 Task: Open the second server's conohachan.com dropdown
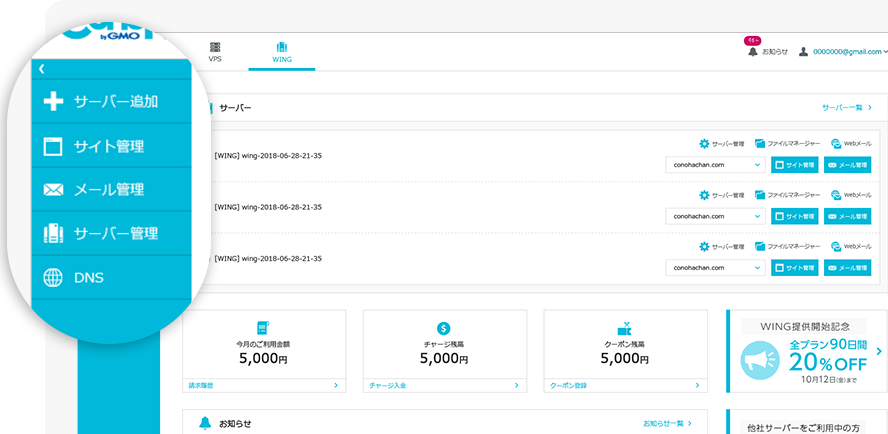pyautogui.click(x=714, y=216)
